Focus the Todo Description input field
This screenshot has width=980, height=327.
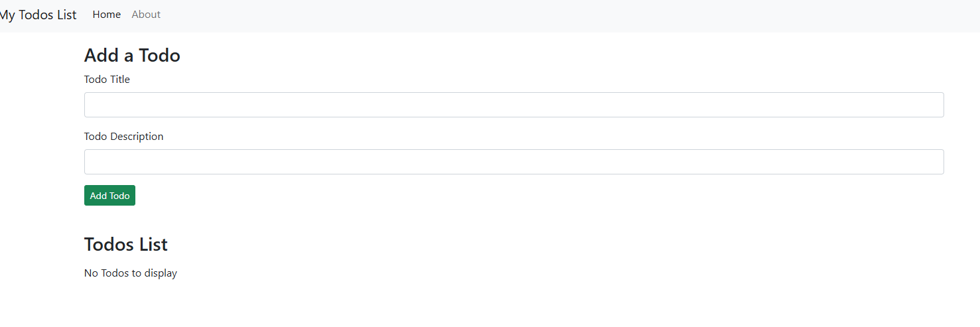pos(514,162)
